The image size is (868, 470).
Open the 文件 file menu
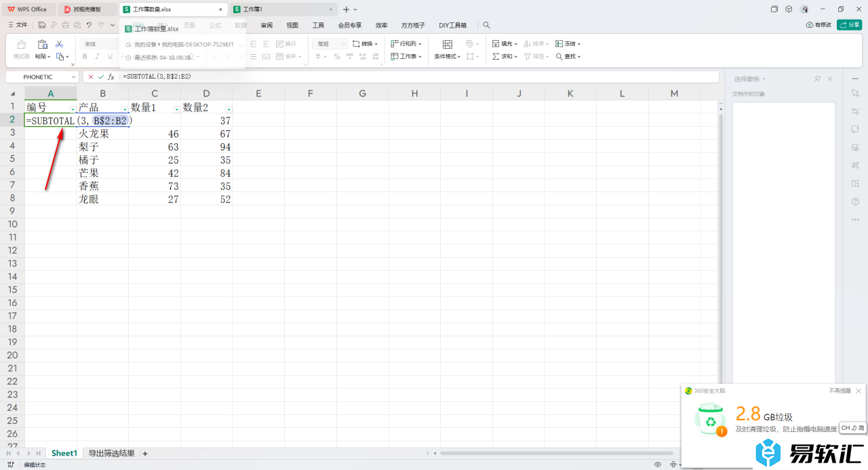[18, 25]
